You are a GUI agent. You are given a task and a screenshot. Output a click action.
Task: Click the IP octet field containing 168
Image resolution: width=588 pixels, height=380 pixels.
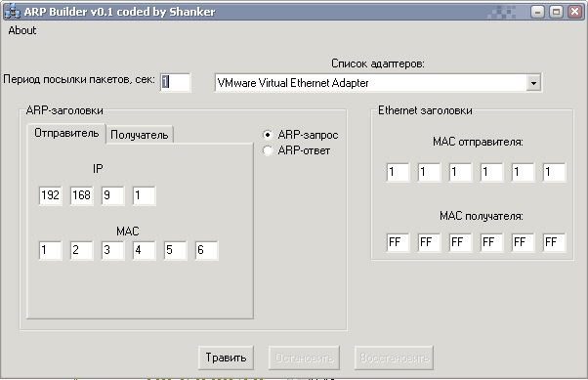tap(81, 195)
